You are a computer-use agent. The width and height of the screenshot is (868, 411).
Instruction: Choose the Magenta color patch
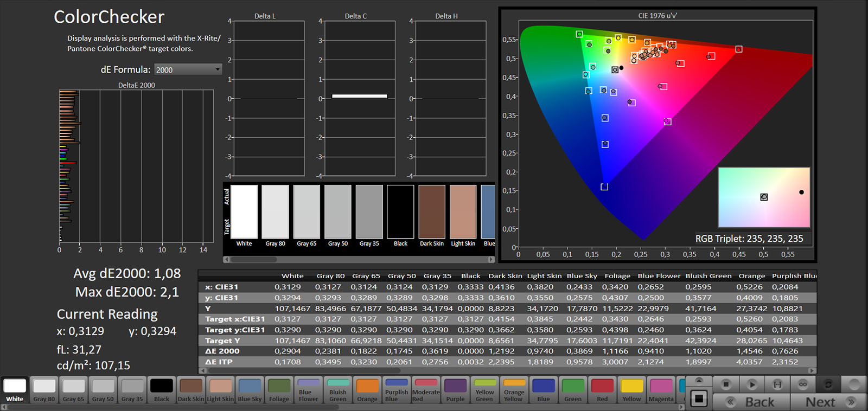pyautogui.click(x=661, y=390)
